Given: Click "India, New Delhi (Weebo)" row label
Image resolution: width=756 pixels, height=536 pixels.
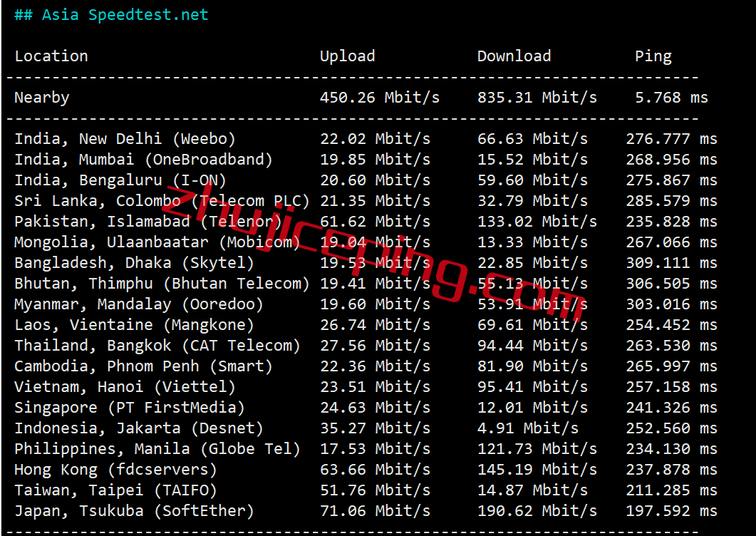Looking at the screenshot, I should point(125,139).
